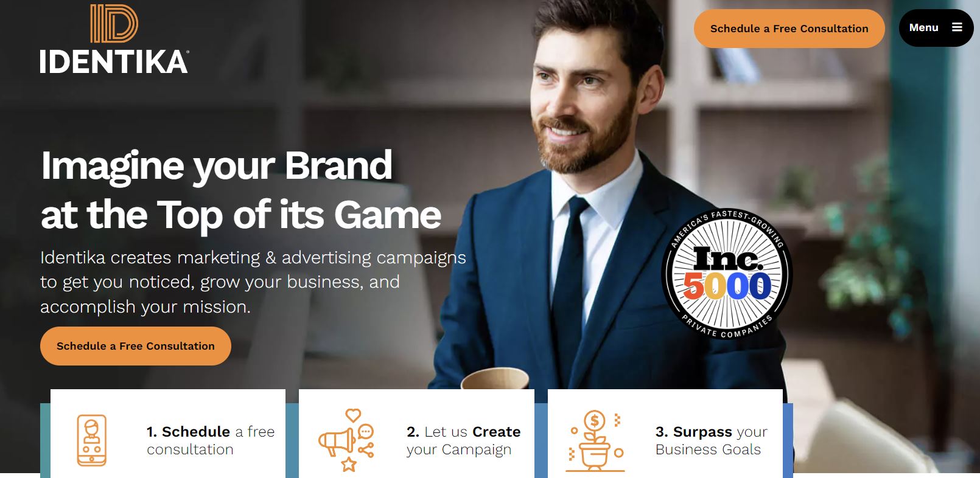The height and width of the screenshot is (478, 980).
Task: Click the step 2 card
Action: pyautogui.click(x=416, y=433)
